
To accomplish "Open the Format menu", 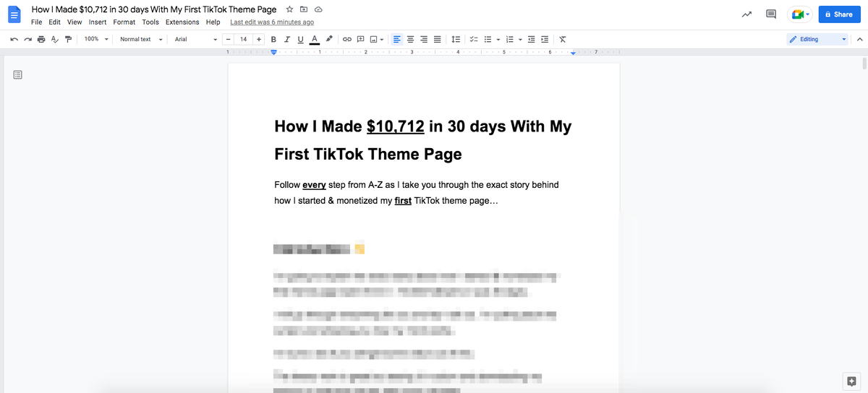I will [x=124, y=22].
